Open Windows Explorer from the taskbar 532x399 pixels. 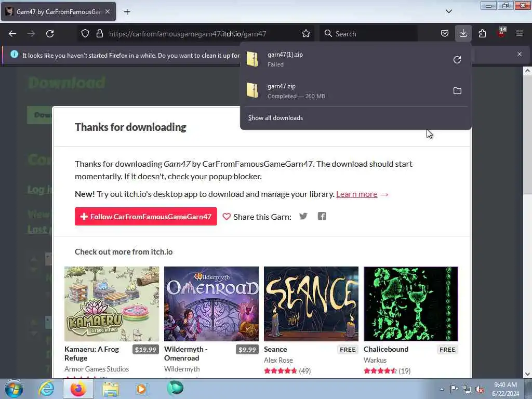click(111, 389)
